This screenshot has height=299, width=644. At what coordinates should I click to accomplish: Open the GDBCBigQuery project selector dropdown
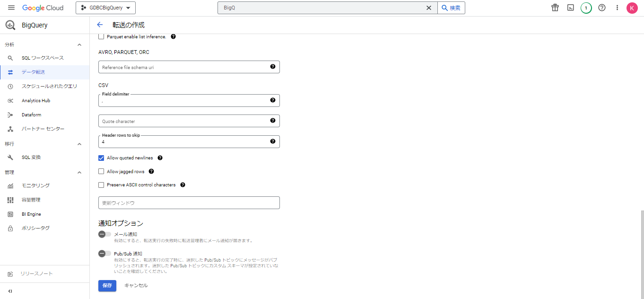tap(105, 8)
